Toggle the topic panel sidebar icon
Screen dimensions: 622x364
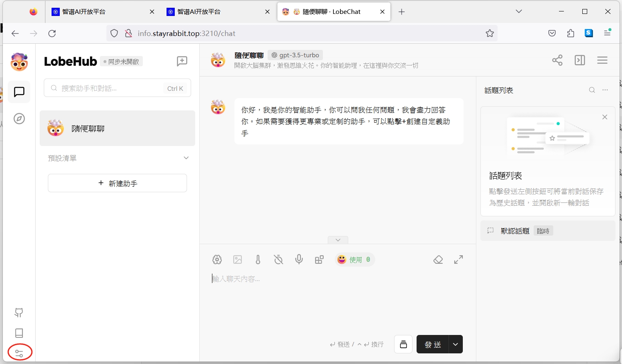(x=580, y=60)
